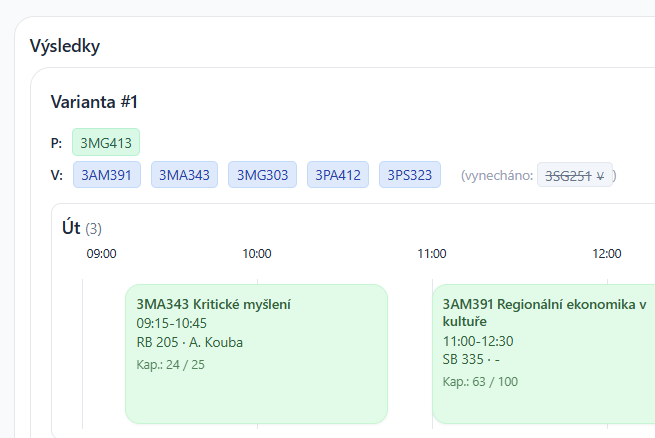Screen dimensions: 655x438
Task: Click the Kap.: 63 / 100 capacity text
Action: [480, 381]
